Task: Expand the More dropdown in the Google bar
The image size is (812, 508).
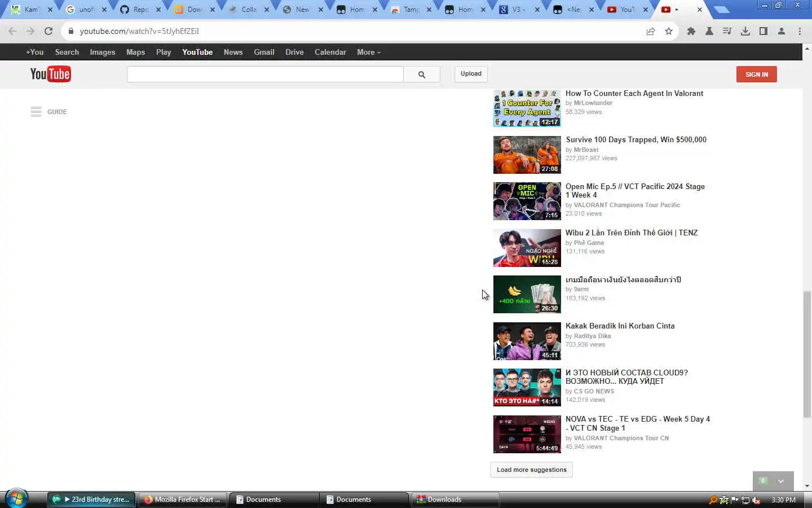Action: pyautogui.click(x=369, y=52)
